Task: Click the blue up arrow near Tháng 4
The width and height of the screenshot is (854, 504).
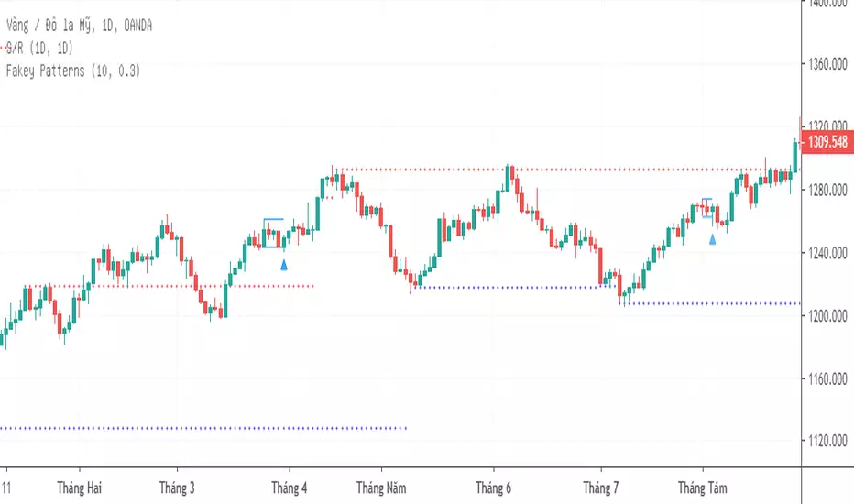Action: click(x=284, y=265)
